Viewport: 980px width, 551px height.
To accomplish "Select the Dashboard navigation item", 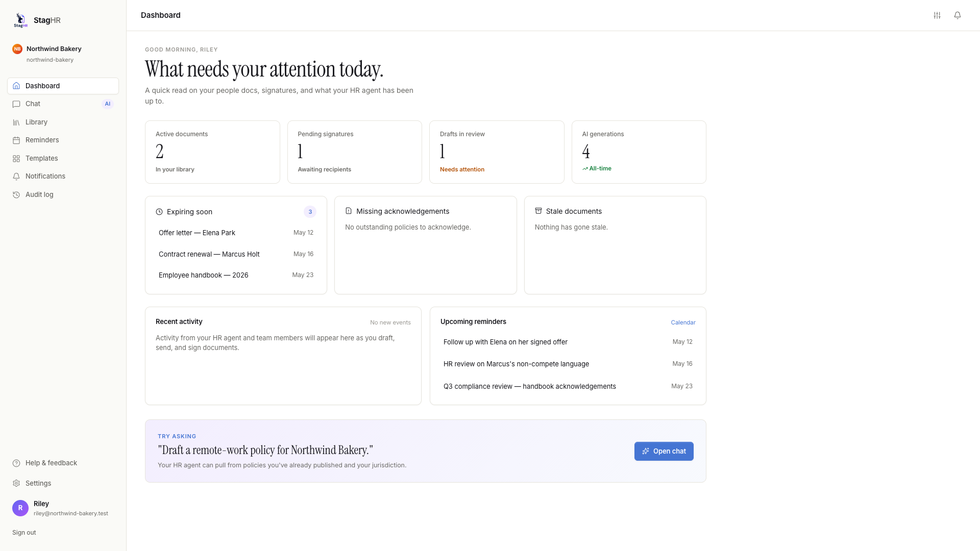I will pyautogui.click(x=63, y=86).
